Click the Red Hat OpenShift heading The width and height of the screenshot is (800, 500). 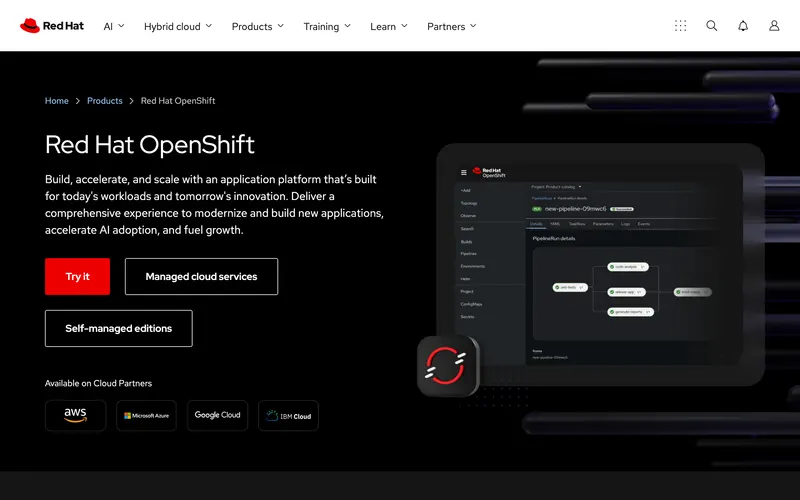coord(149,144)
